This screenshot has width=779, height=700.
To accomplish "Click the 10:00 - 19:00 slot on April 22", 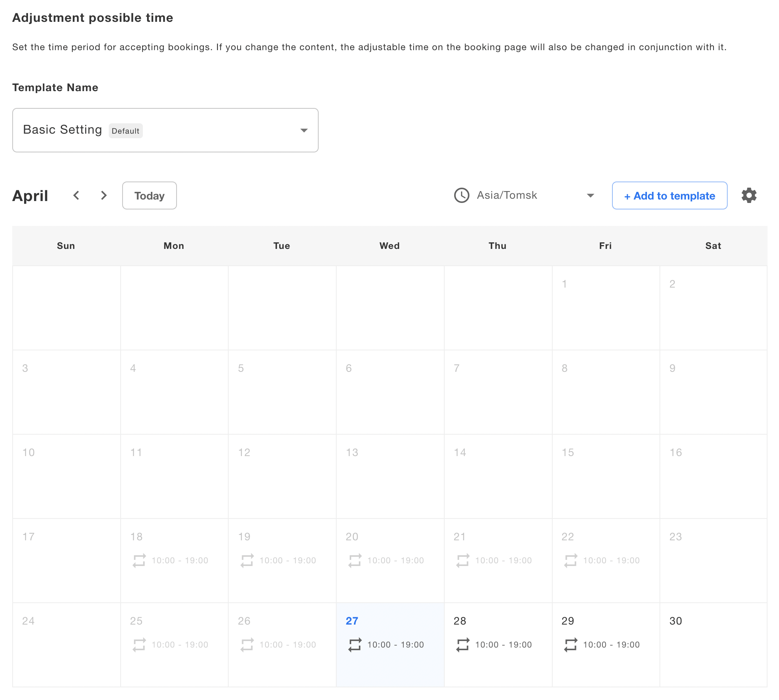I will [x=611, y=560].
